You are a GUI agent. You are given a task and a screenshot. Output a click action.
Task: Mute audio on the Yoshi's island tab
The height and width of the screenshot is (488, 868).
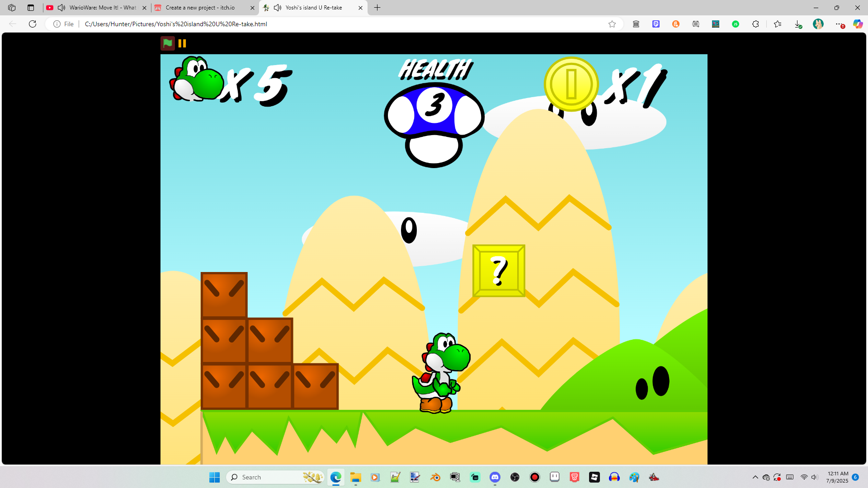pos(278,8)
